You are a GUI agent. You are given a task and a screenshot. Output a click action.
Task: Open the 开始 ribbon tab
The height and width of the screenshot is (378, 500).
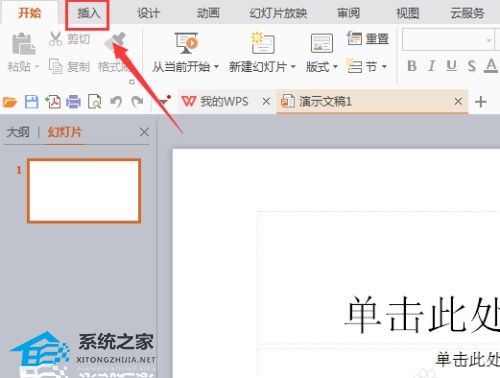pyautogui.click(x=29, y=13)
